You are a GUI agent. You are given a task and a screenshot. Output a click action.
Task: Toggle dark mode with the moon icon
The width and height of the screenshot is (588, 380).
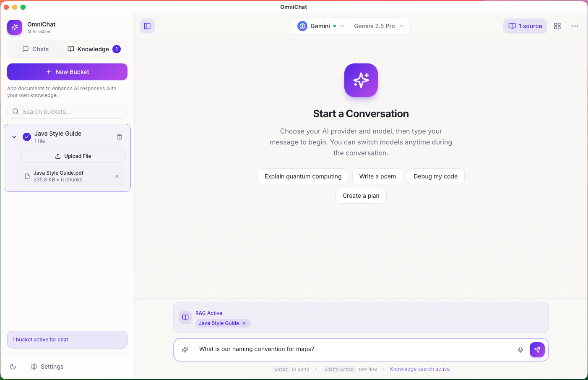pyautogui.click(x=13, y=367)
